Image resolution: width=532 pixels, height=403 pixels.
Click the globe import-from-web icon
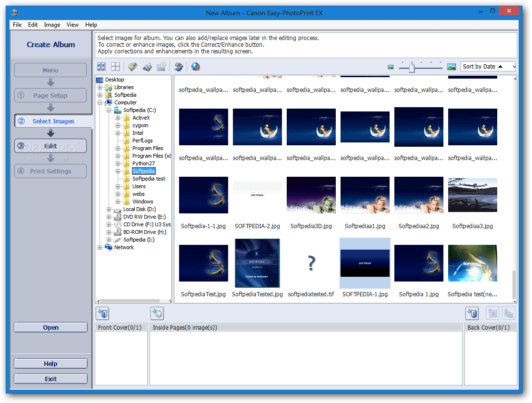coord(195,67)
